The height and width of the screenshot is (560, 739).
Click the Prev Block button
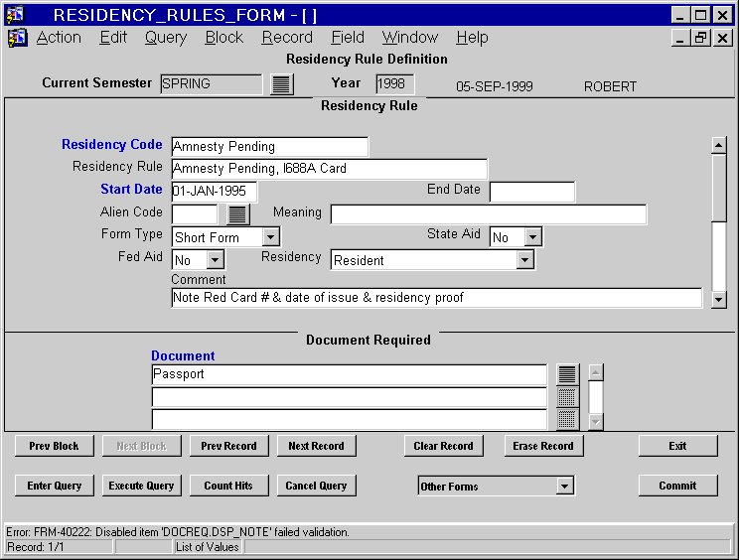coord(55,446)
